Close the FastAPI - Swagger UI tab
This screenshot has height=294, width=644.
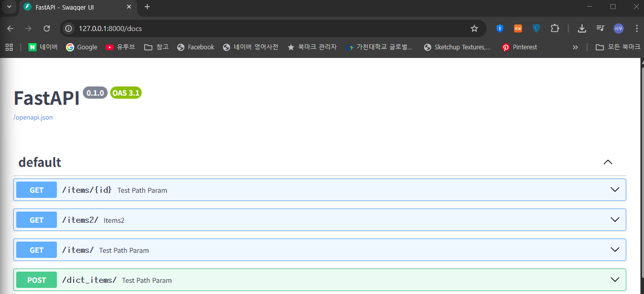click(129, 7)
